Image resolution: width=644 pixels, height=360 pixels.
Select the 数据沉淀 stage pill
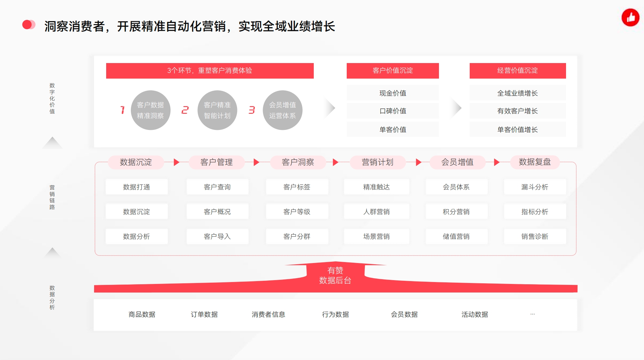pos(136,162)
